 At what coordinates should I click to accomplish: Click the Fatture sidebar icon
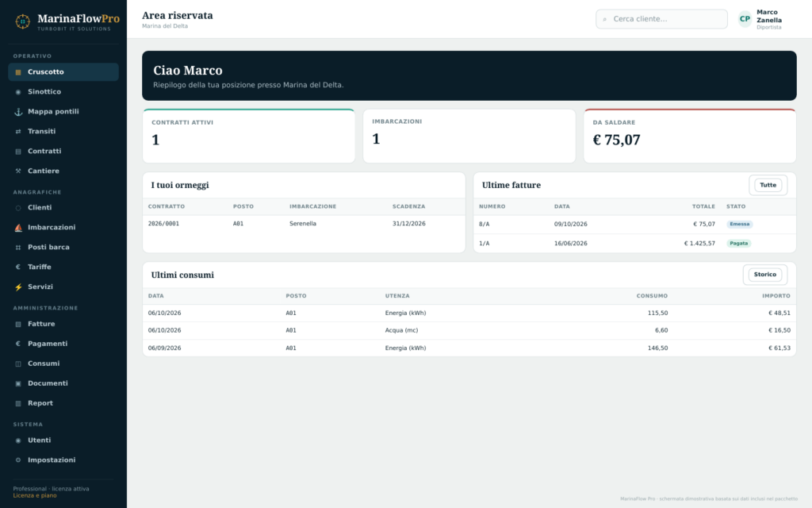click(x=18, y=324)
